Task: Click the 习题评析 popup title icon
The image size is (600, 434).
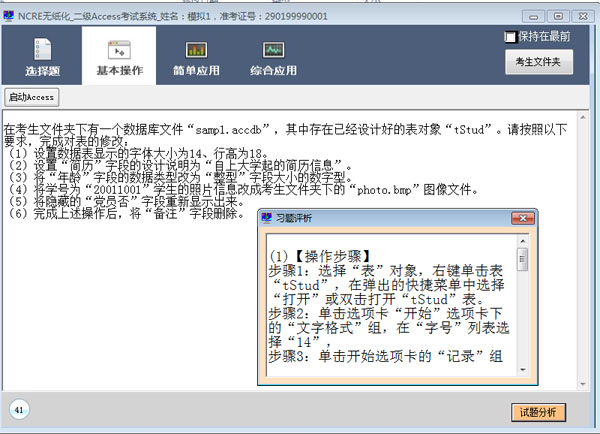Action: point(267,218)
